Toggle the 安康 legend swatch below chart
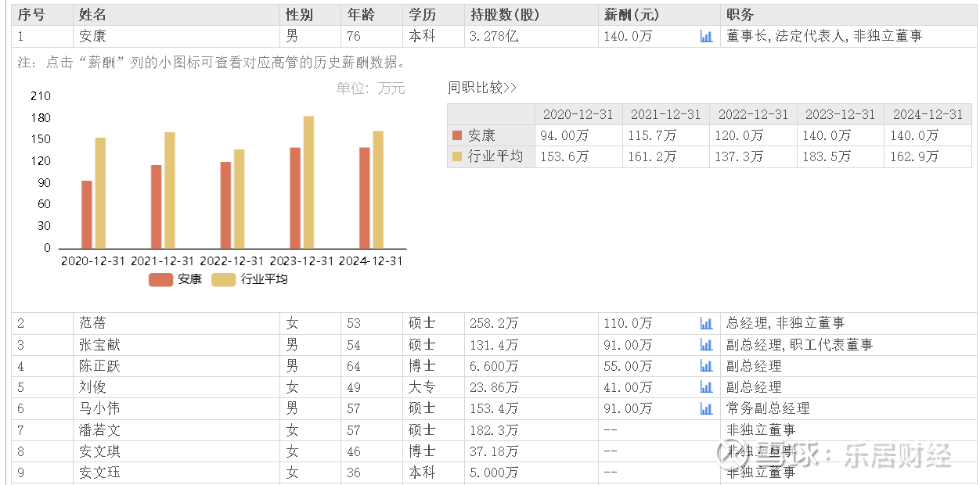The height and width of the screenshot is (485, 980). [160, 279]
